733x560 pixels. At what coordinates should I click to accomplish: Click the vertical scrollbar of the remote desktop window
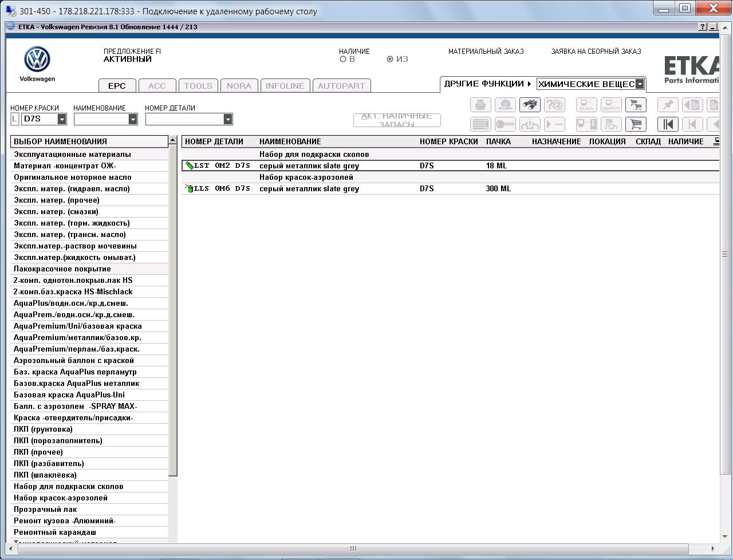pos(726,254)
